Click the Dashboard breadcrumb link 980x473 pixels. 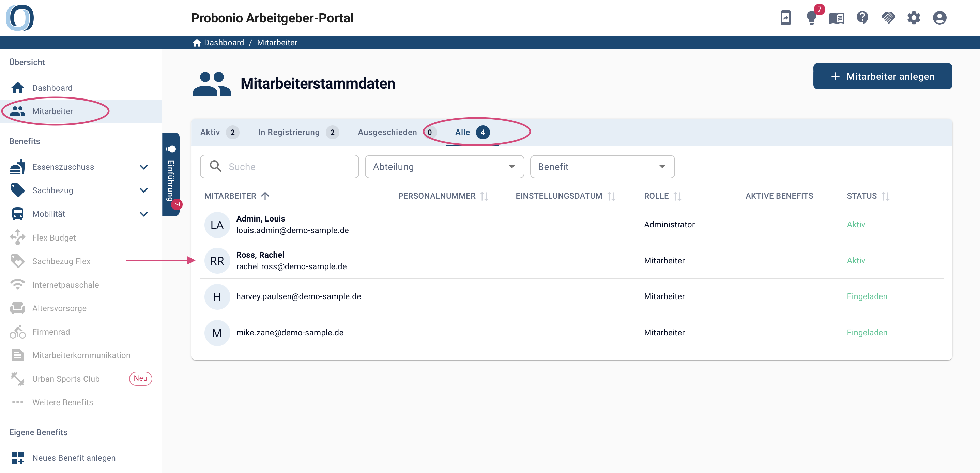point(224,43)
